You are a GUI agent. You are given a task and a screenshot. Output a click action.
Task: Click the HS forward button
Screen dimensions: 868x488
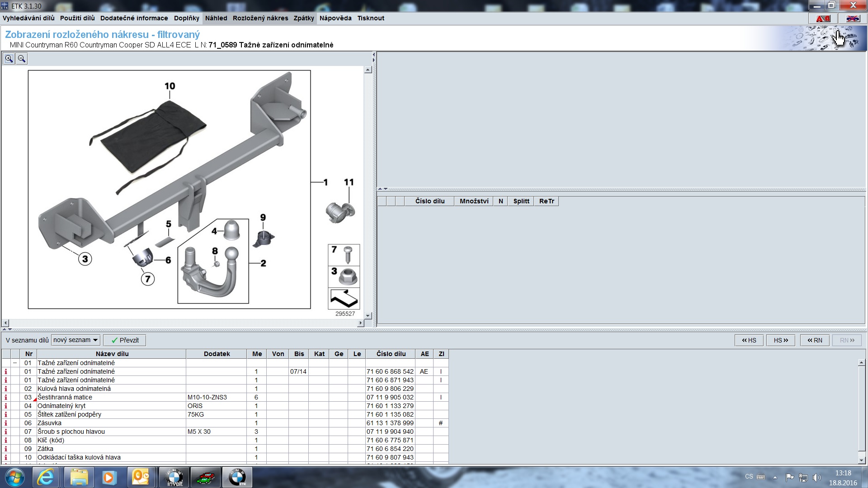tap(780, 340)
